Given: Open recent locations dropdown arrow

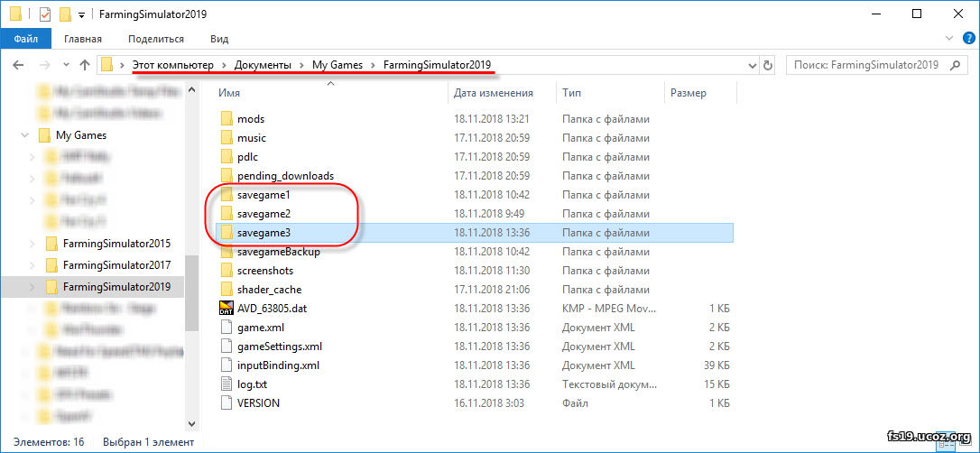Looking at the screenshot, I should click(x=66, y=64).
